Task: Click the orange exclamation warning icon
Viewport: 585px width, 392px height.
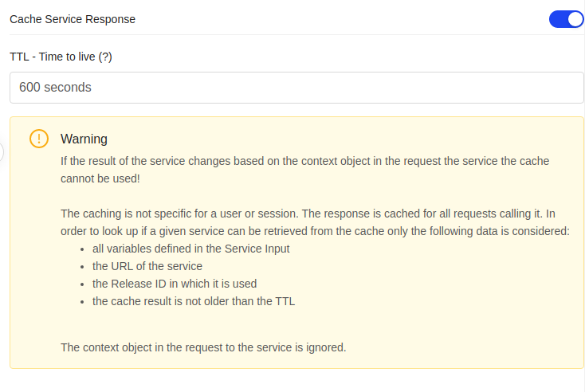Action: [39, 139]
